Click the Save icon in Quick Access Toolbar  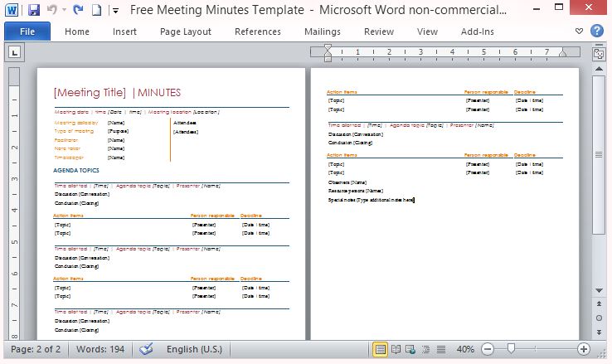(x=34, y=11)
